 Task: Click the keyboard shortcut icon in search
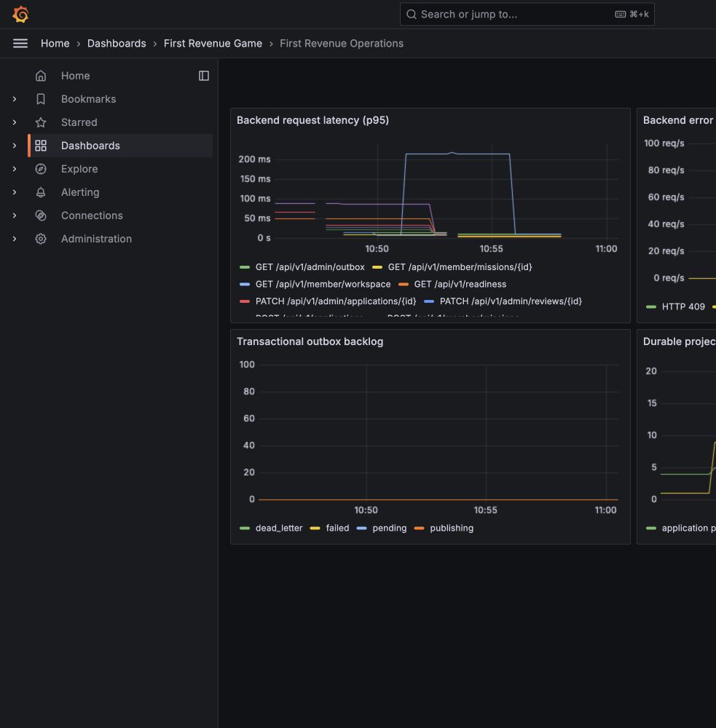click(621, 15)
